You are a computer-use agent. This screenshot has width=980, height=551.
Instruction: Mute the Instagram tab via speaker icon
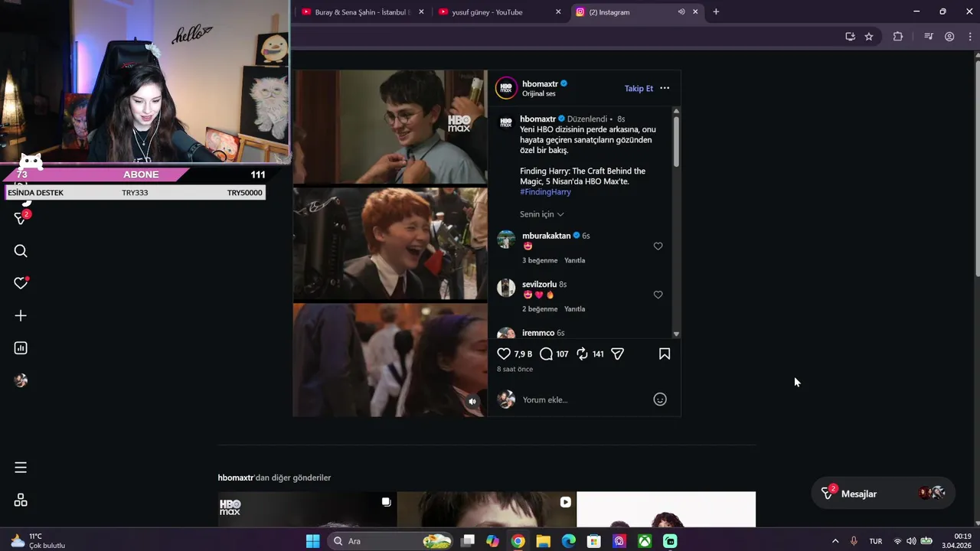[681, 11]
